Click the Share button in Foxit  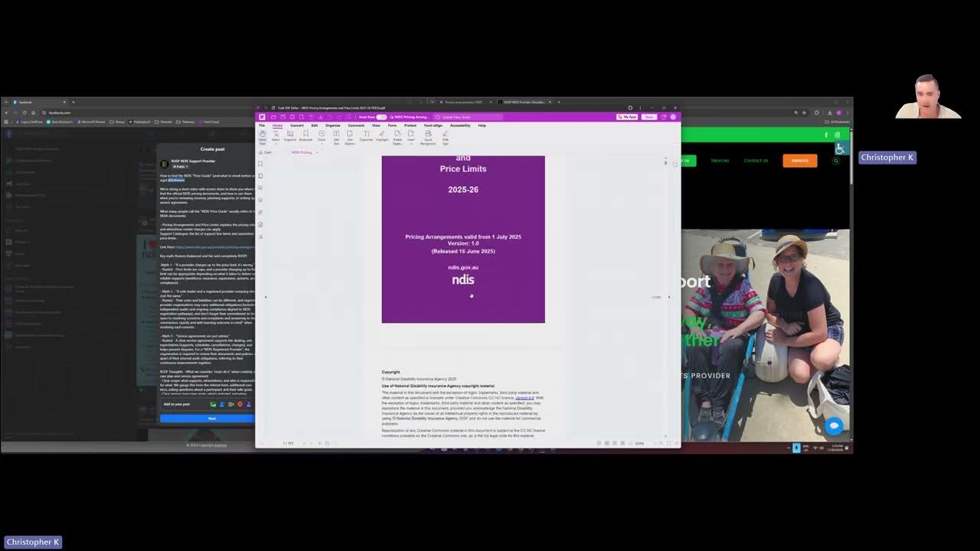point(649,117)
